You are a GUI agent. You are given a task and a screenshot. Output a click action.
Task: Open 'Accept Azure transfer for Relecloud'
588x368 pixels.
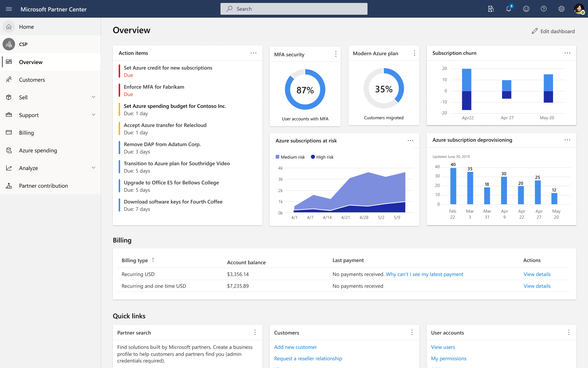coord(165,125)
